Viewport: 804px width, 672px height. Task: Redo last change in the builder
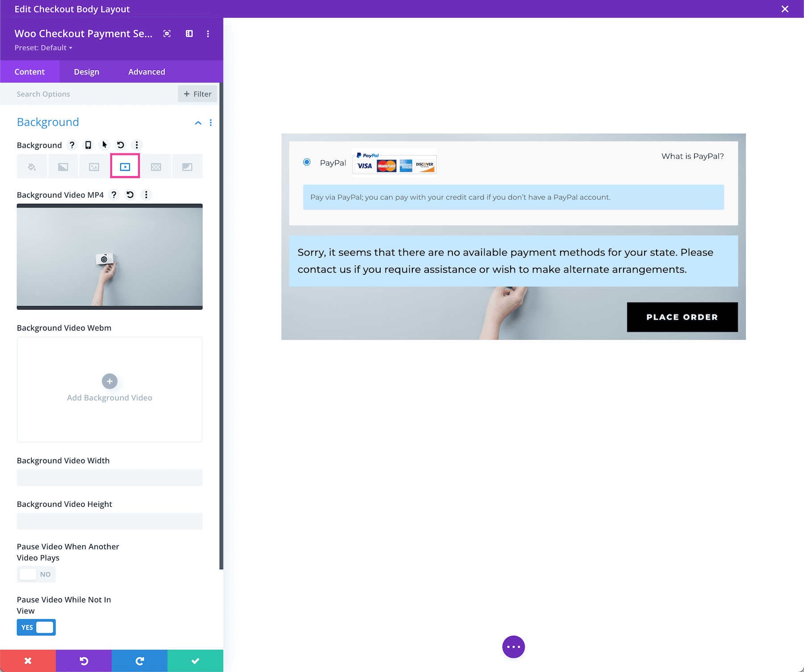coord(139,660)
